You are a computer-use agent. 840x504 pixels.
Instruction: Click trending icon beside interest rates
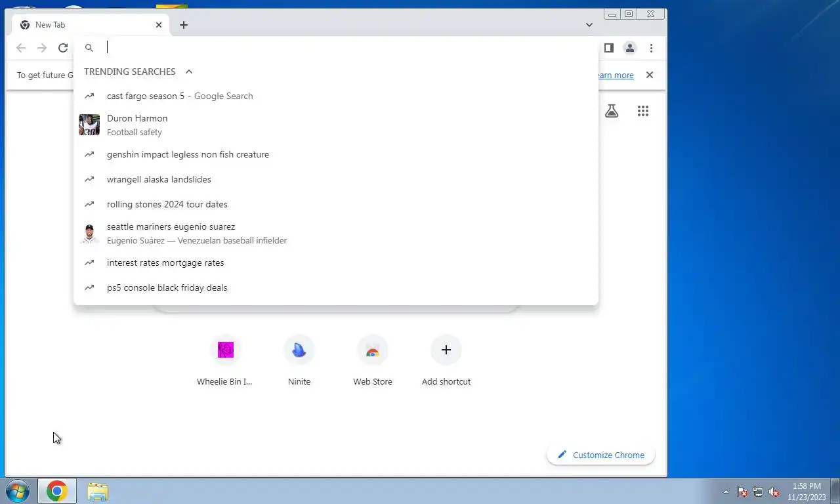pyautogui.click(x=89, y=262)
